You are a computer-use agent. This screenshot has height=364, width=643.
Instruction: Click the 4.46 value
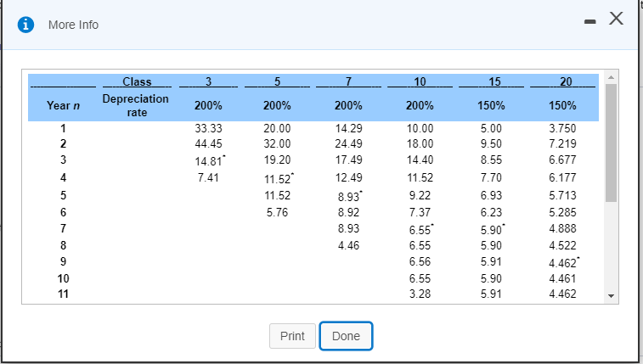348,246
